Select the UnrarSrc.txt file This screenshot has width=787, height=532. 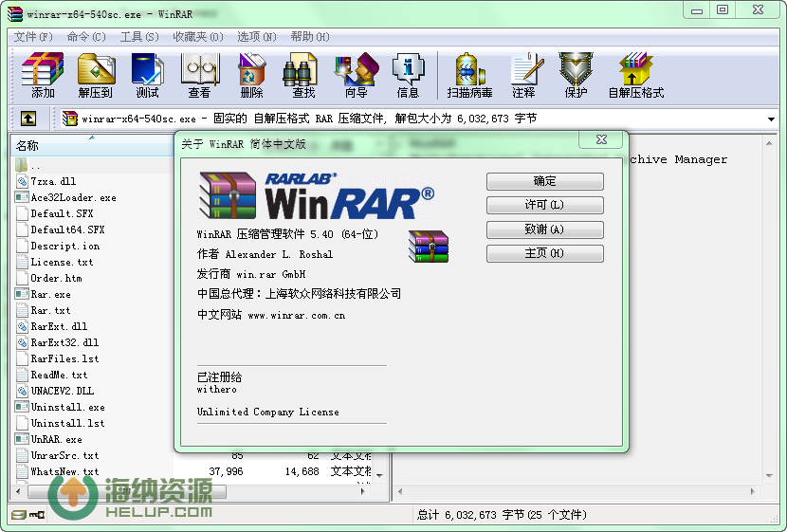[64, 455]
